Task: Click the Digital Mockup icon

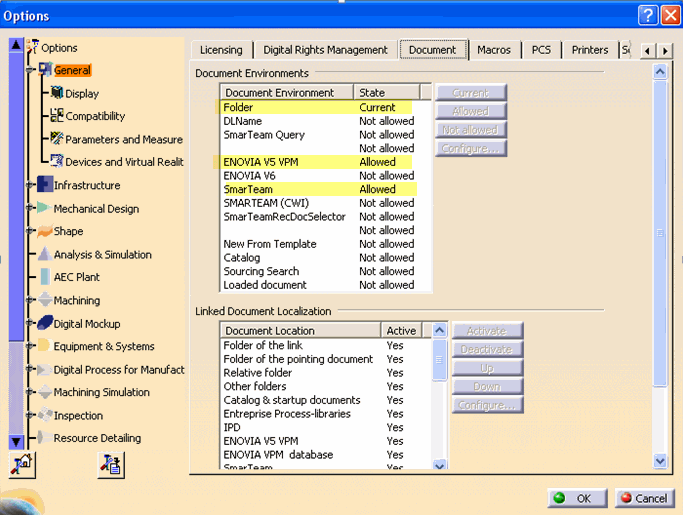Action: 45,323
